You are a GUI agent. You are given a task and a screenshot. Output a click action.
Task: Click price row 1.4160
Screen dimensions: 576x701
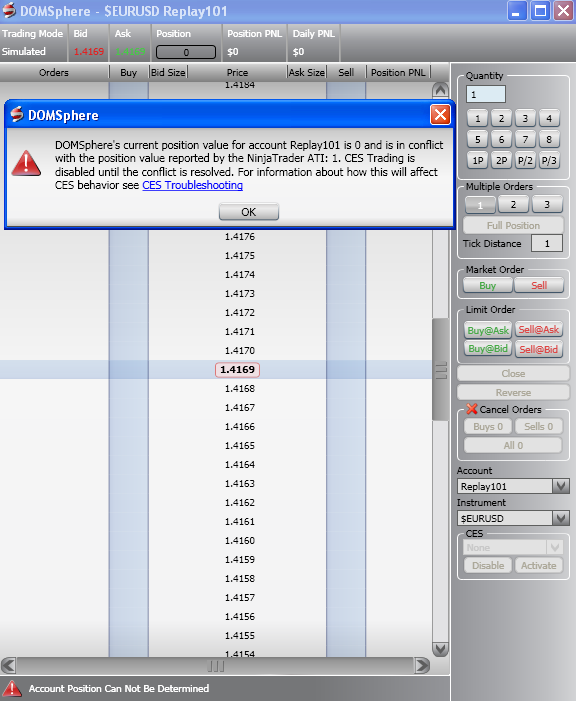pyautogui.click(x=240, y=541)
